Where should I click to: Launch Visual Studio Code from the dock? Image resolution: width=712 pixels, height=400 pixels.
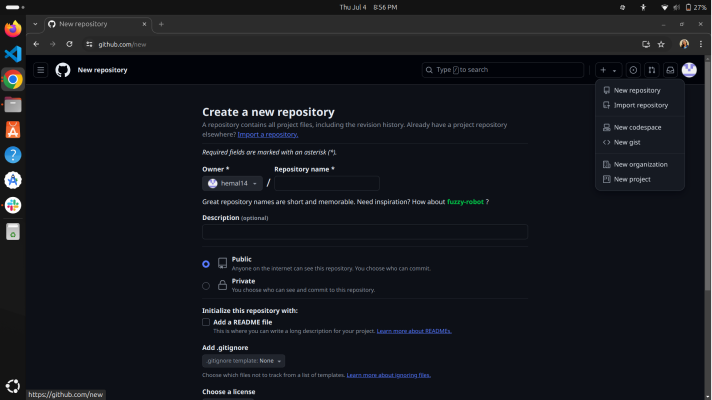[x=13, y=54]
